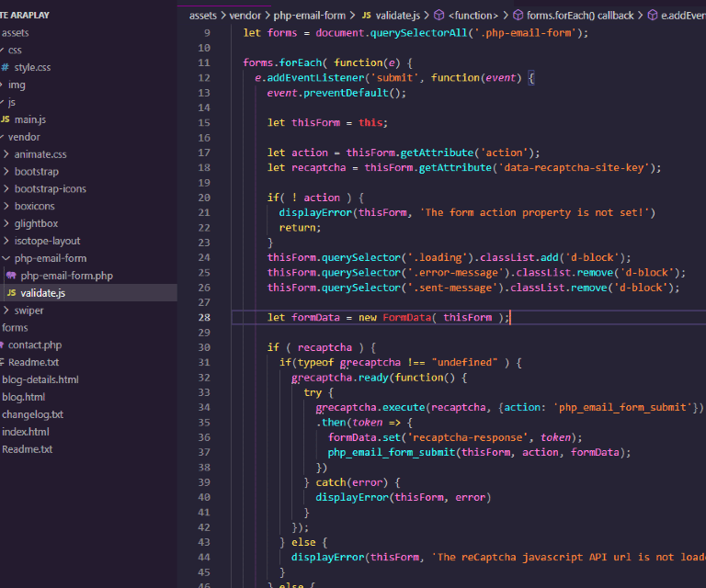The image size is (706, 588).
Task: Click on 'php_email_form_submit' call in line 37
Action: pos(392,452)
